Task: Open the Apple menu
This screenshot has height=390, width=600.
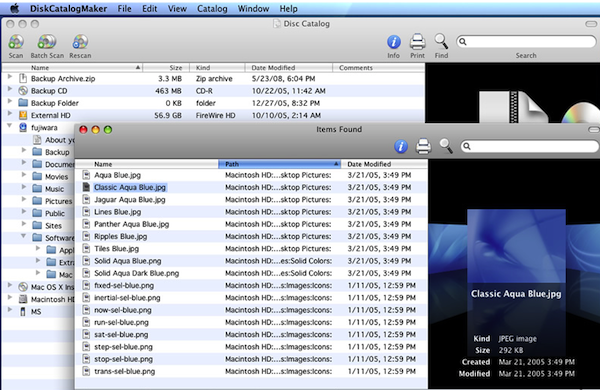Action: [15, 8]
